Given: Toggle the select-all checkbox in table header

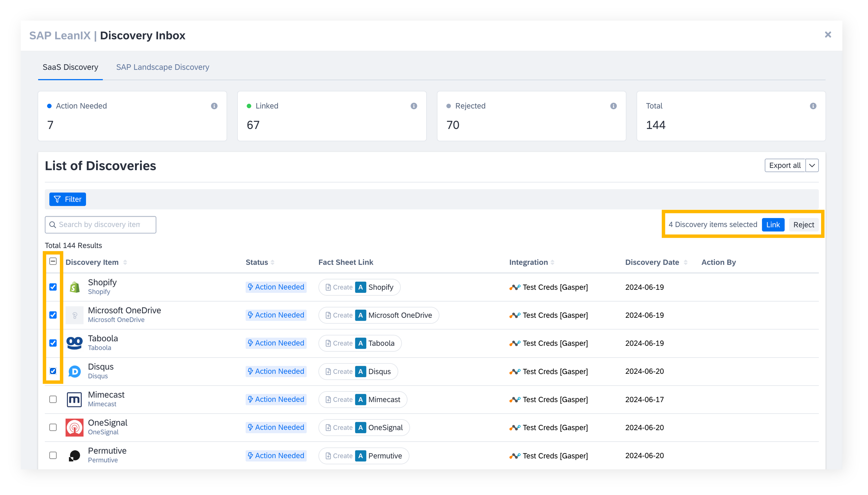Looking at the screenshot, I should 53,261.
